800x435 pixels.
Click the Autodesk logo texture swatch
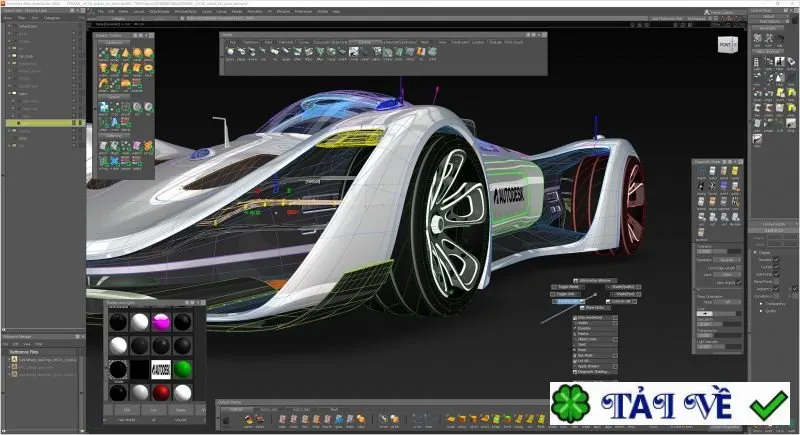161,369
